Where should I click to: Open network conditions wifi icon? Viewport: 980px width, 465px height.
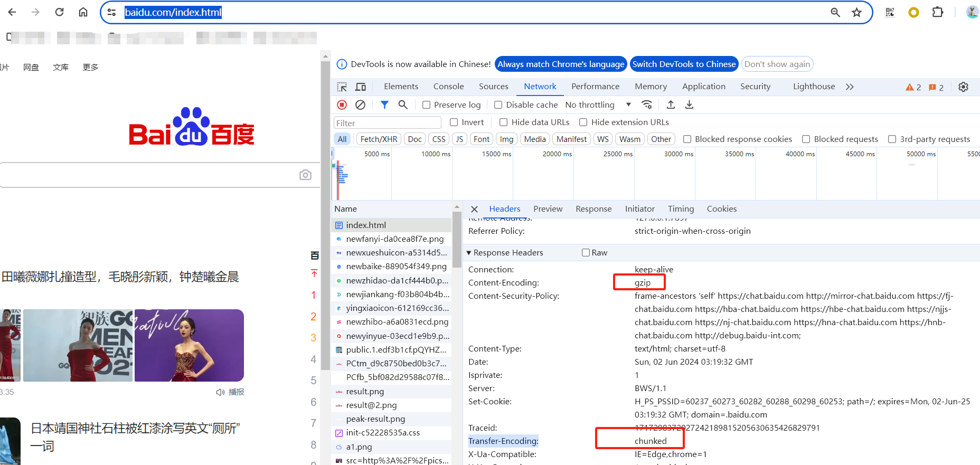click(647, 105)
